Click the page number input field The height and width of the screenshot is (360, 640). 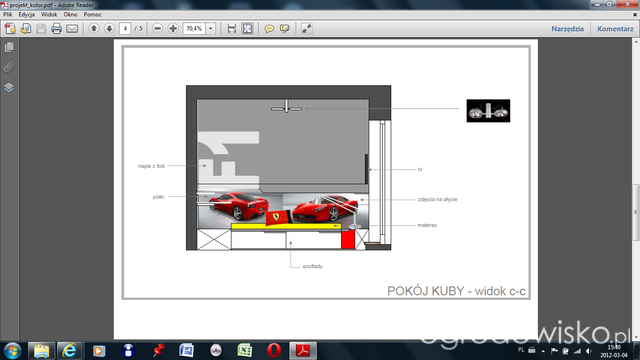[x=125, y=29]
